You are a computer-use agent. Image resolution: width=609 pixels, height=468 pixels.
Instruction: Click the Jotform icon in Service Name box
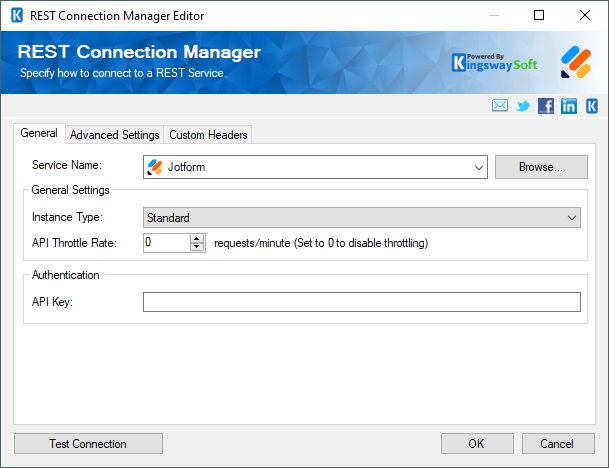pos(155,167)
